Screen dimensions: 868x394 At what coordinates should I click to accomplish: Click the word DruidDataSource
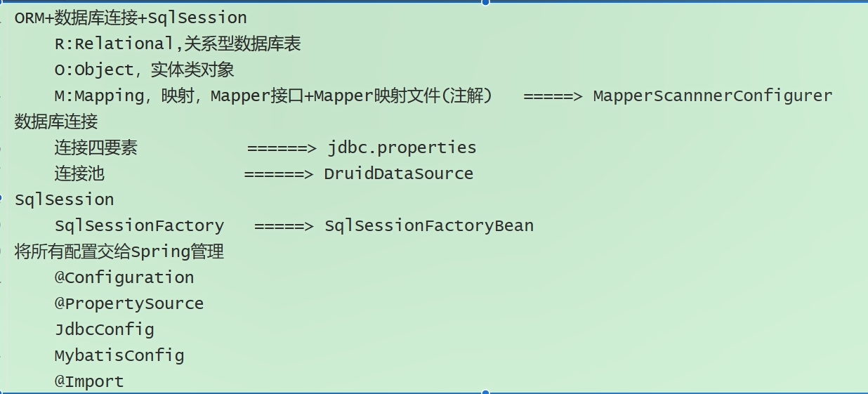pos(398,173)
